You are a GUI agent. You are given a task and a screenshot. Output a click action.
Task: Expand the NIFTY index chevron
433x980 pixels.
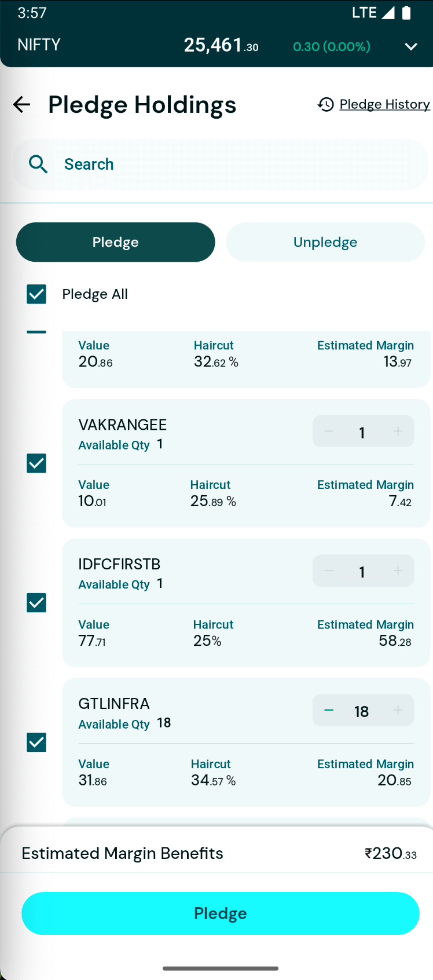click(x=411, y=46)
